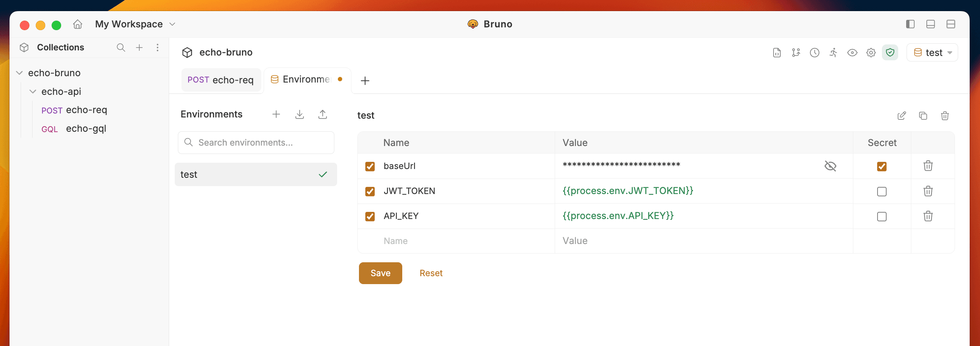Save the environment changes

coord(380,273)
